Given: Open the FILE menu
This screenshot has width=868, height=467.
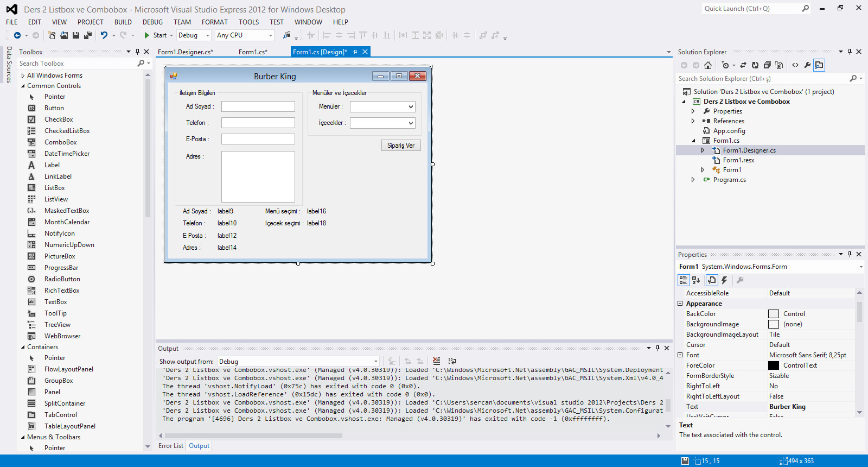Looking at the screenshot, I should pos(12,22).
